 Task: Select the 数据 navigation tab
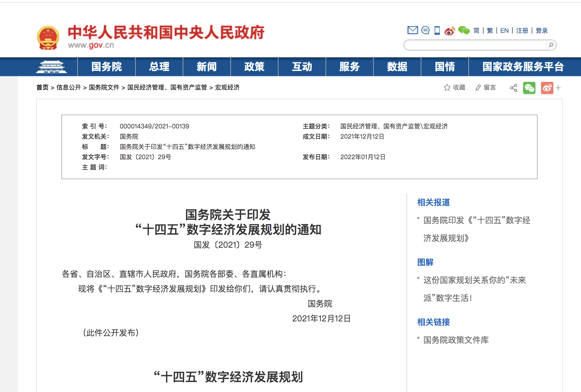(397, 67)
